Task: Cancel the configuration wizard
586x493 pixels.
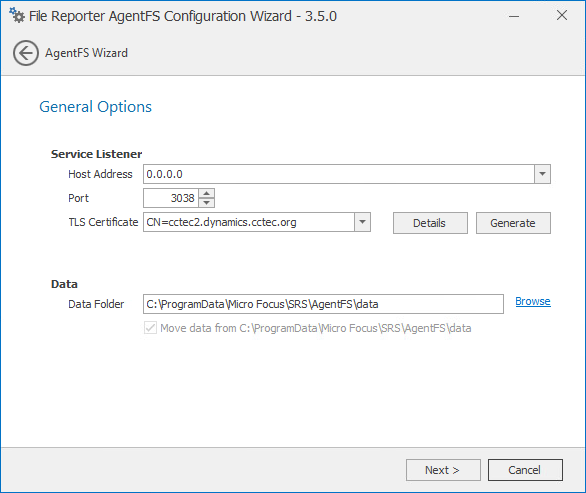Action: click(525, 470)
